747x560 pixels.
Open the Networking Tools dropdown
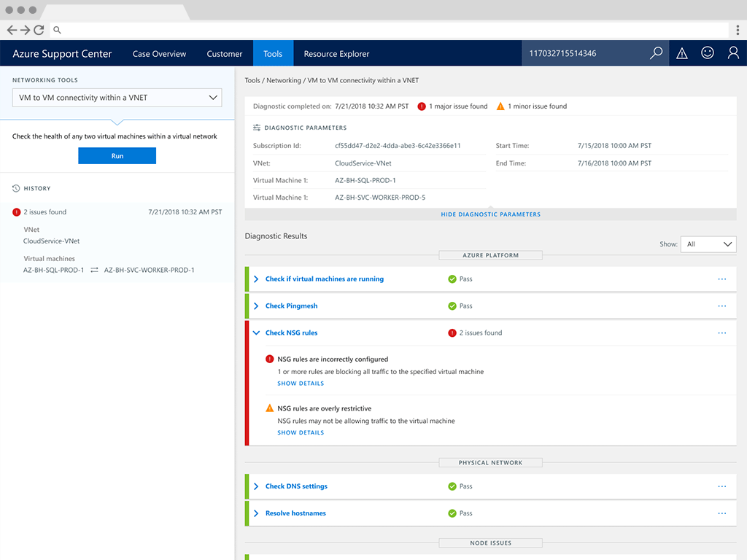point(117,98)
